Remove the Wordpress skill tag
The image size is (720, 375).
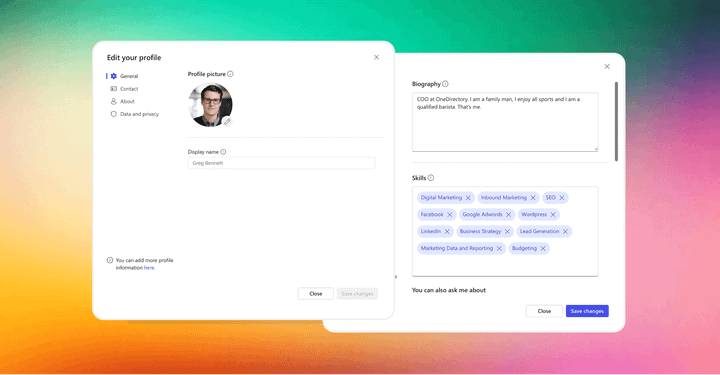point(553,215)
